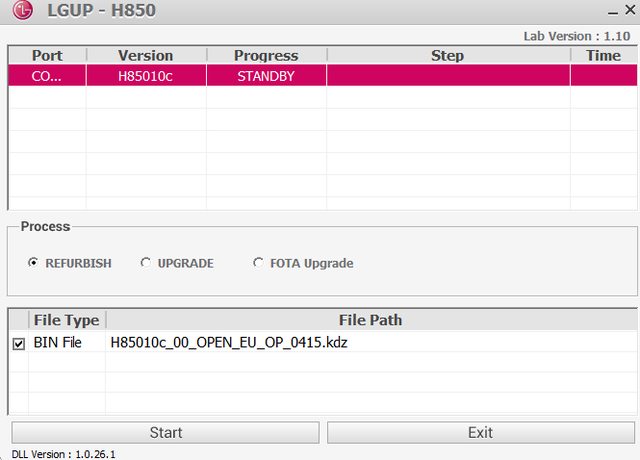Click the Version column header
The height and width of the screenshot is (460, 640).
pyautogui.click(x=146, y=55)
